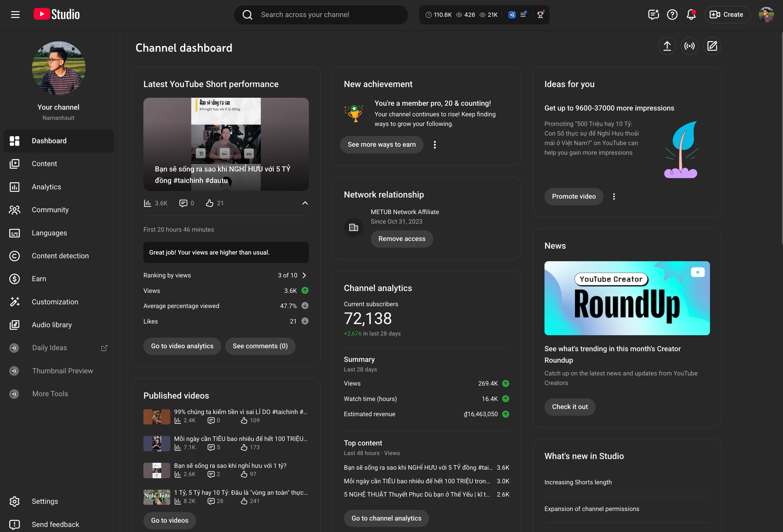Image resolution: width=783 pixels, height=532 pixels.
Task: Click See more ways to earn
Action: coord(381,144)
